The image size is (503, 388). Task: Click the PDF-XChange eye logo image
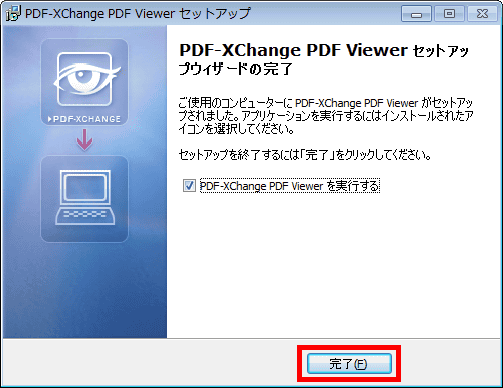click(x=85, y=82)
